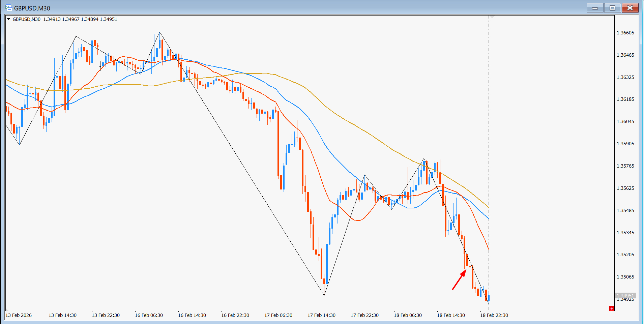Click the current price label 1.34951
644x324 pixels.
625,296
